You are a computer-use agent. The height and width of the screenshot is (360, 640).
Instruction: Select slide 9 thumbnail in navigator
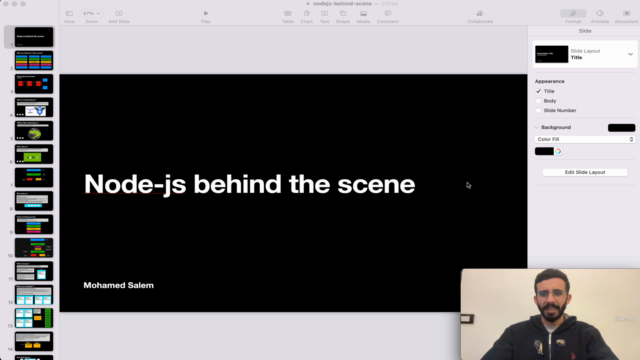34,224
